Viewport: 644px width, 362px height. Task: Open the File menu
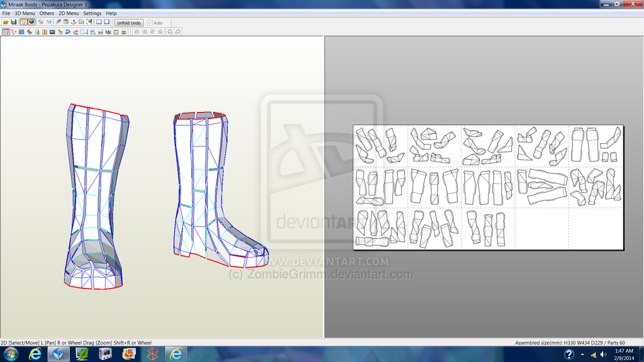(x=6, y=13)
